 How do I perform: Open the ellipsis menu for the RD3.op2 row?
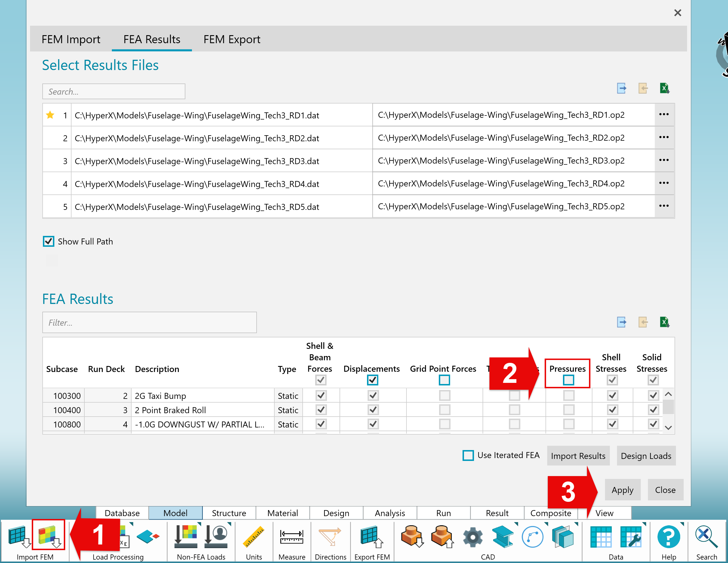[x=664, y=160]
